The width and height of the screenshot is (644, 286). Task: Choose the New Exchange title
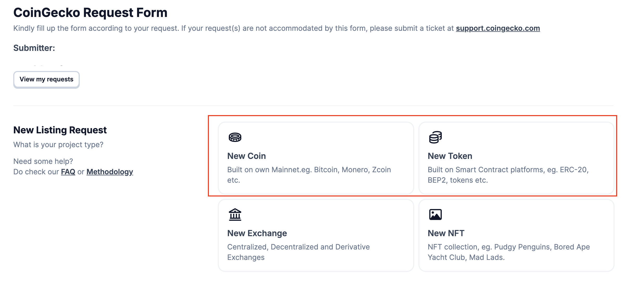pyautogui.click(x=257, y=233)
